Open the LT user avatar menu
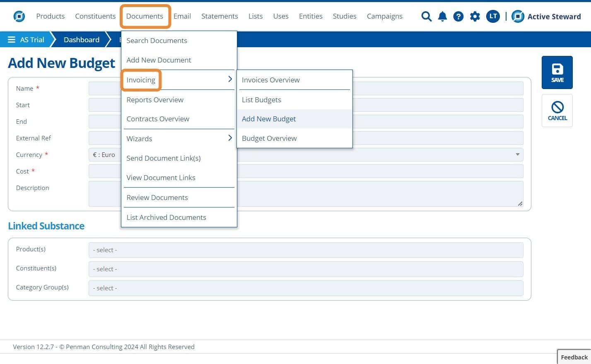This screenshot has height=364, width=591. [x=493, y=17]
